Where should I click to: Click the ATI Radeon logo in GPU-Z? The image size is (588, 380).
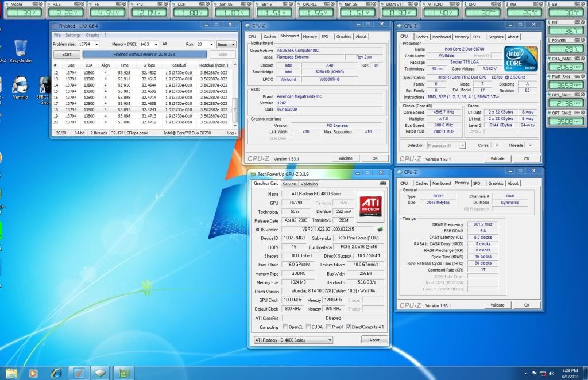(371, 206)
